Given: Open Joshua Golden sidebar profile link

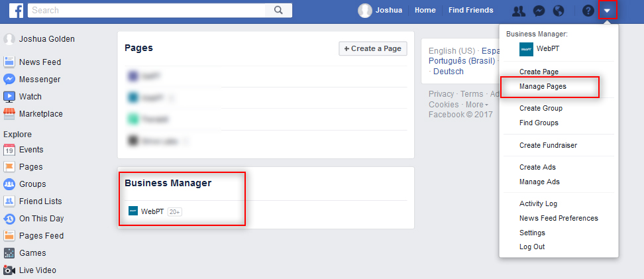Looking at the screenshot, I should [47, 39].
